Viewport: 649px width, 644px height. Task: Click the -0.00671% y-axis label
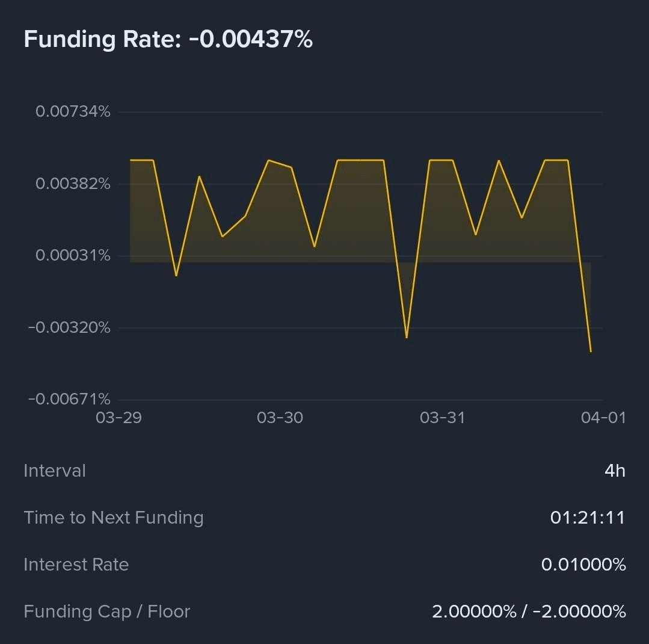(x=69, y=399)
